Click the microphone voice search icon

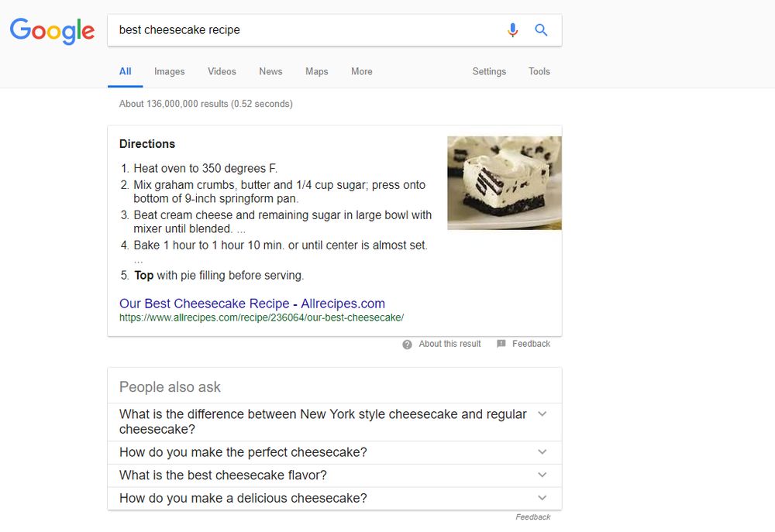click(512, 30)
